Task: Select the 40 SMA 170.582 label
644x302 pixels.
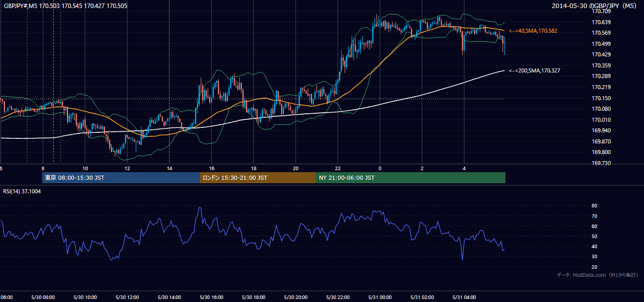Action: pyautogui.click(x=533, y=31)
